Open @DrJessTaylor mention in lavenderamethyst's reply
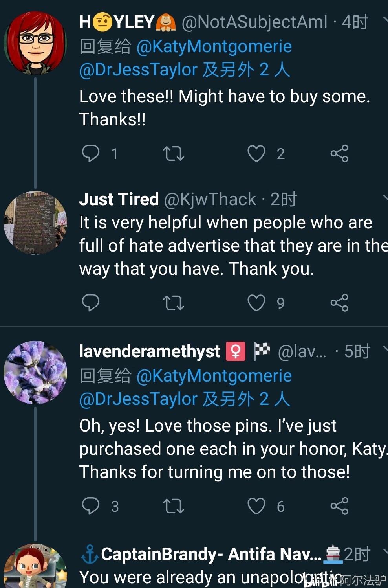The width and height of the screenshot is (388, 588). 138,399
